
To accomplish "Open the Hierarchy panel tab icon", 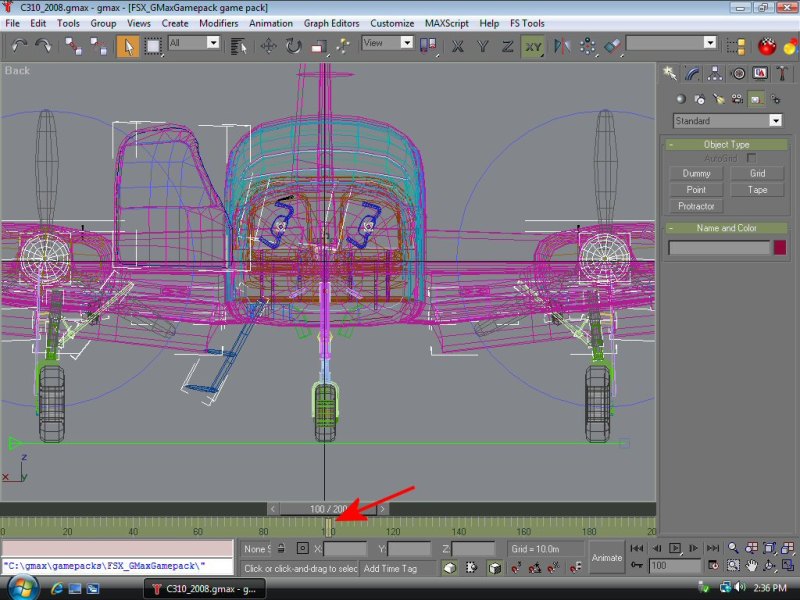I will pos(717,73).
